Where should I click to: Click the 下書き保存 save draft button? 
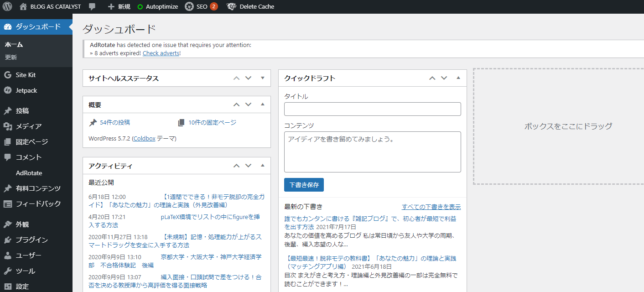(x=304, y=185)
